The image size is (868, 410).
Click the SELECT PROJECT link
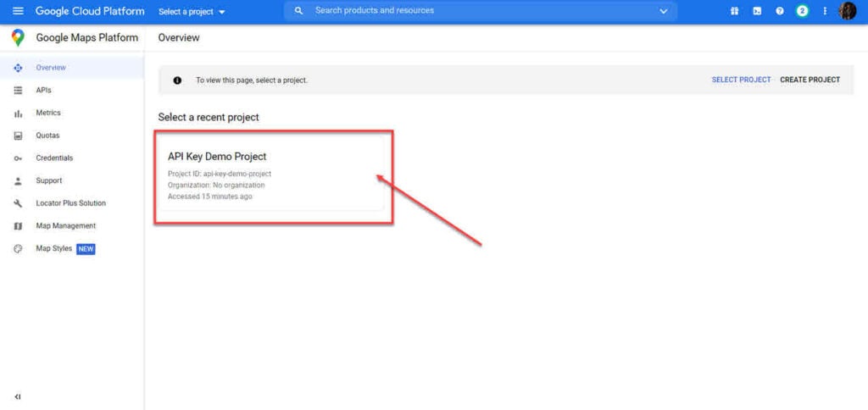(741, 80)
